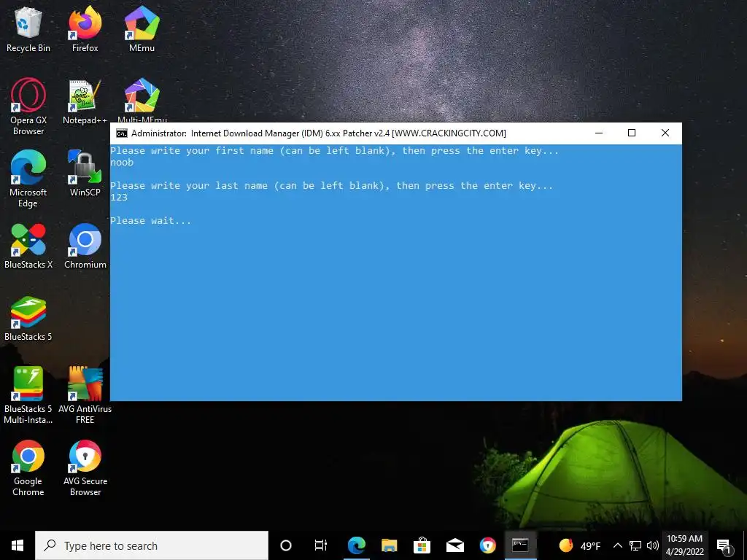Open the volume control tray icon
Viewport: 747px width, 560px height.
pos(653,545)
